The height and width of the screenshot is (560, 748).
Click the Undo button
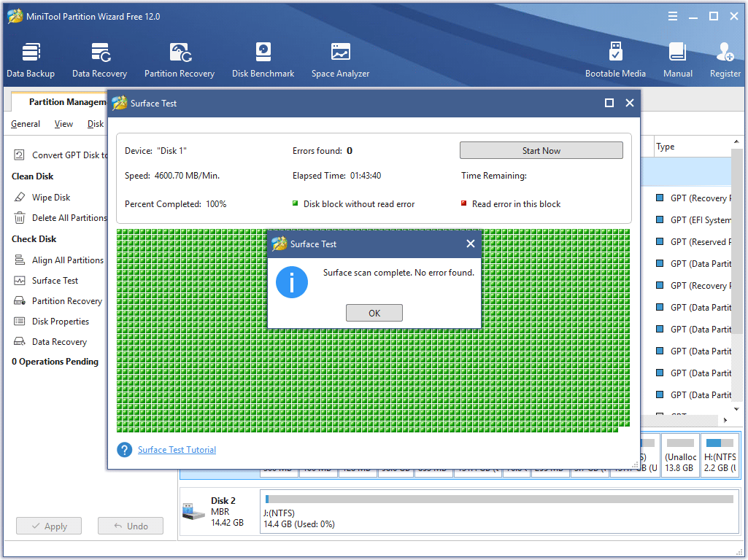point(130,526)
